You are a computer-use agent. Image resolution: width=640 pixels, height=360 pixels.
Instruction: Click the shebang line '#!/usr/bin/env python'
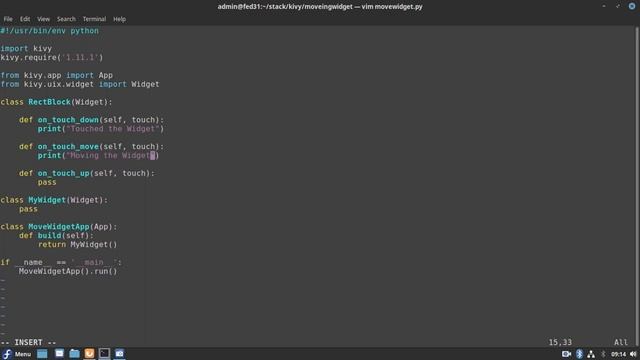49,31
